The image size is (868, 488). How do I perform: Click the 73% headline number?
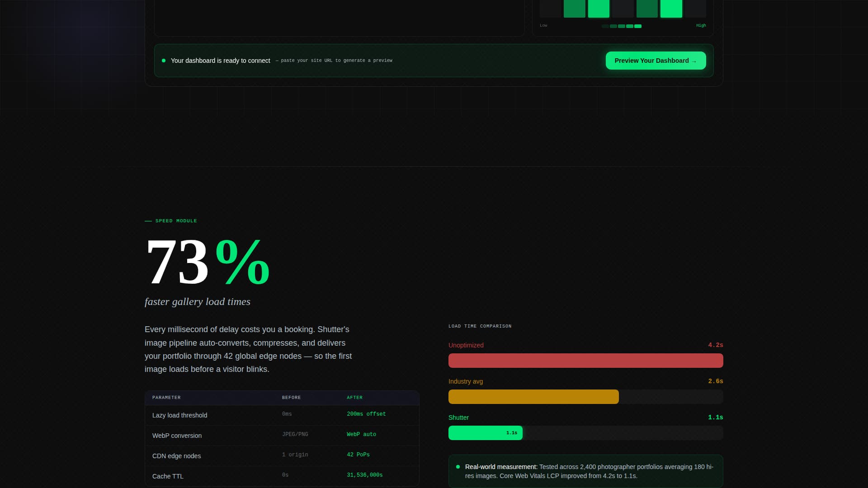tap(208, 262)
